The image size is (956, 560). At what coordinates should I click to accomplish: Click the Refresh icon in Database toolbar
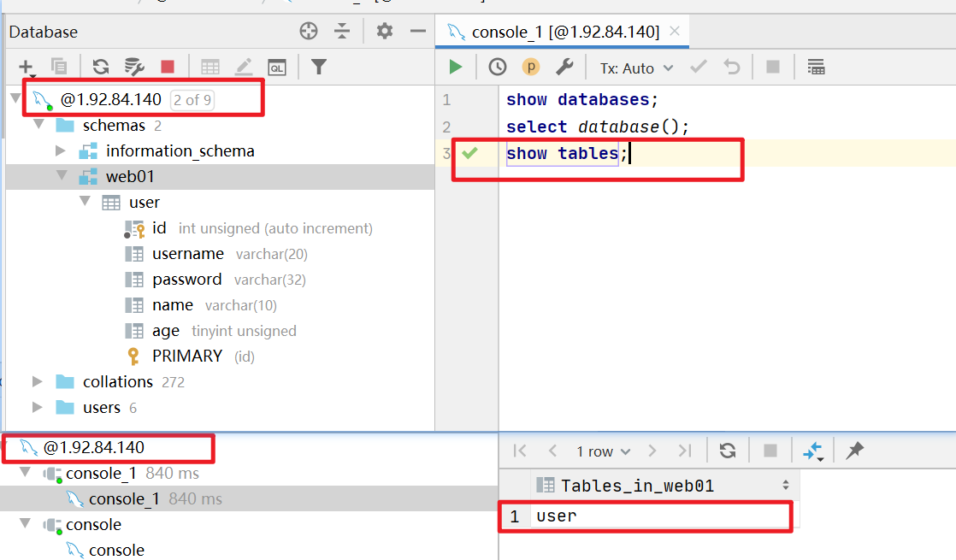(x=101, y=67)
